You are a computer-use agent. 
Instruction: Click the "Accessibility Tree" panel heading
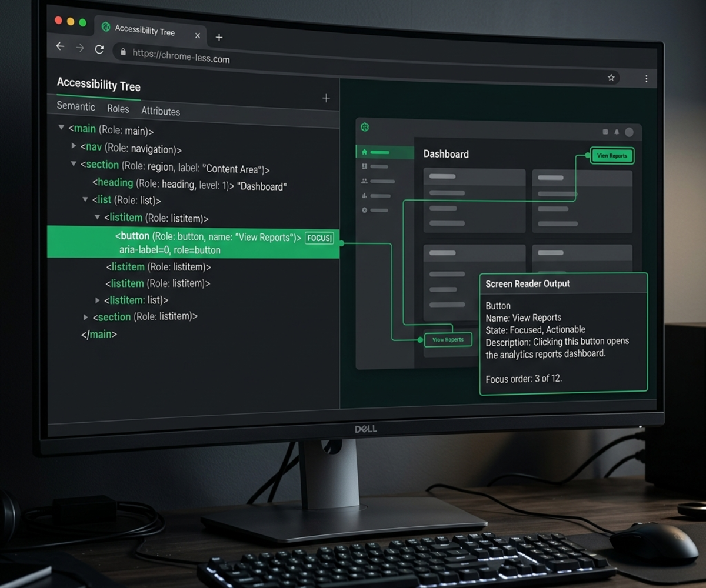tap(98, 85)
